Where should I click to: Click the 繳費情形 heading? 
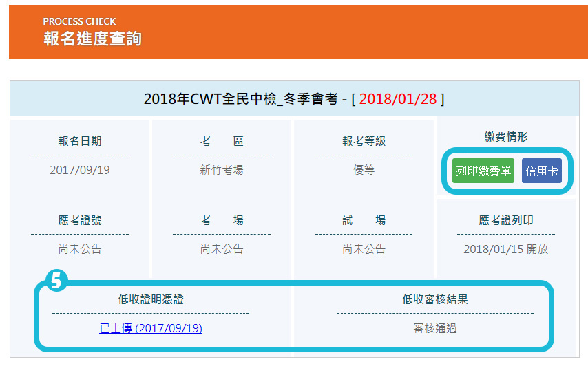[506, 137]
